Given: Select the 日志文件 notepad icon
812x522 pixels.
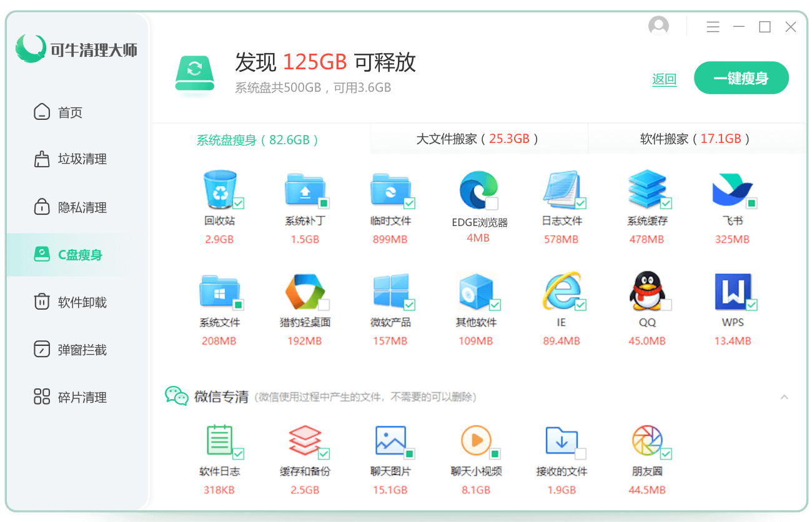Looking at the screenshot, I should pyautogui.click(x=562, y=189).
